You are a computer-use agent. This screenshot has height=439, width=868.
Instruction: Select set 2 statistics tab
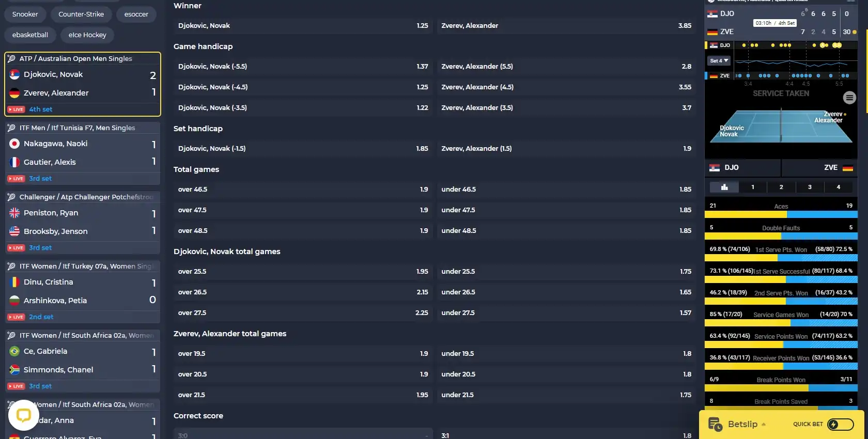781,187
